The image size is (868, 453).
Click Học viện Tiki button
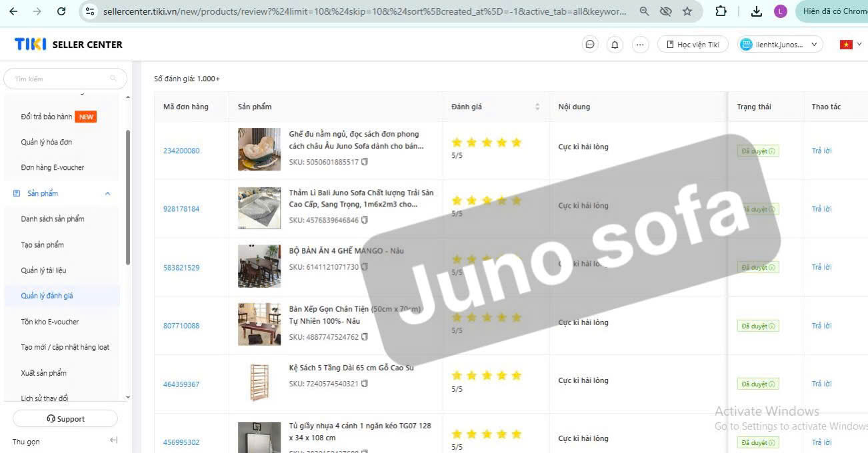click(693, 45)
